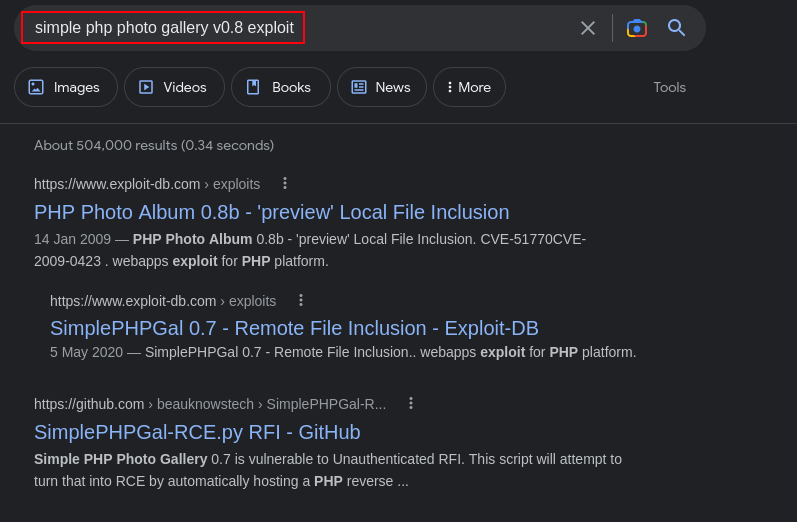Open options menu for SimplePHPGal 0.7 result

coord(301,300)
